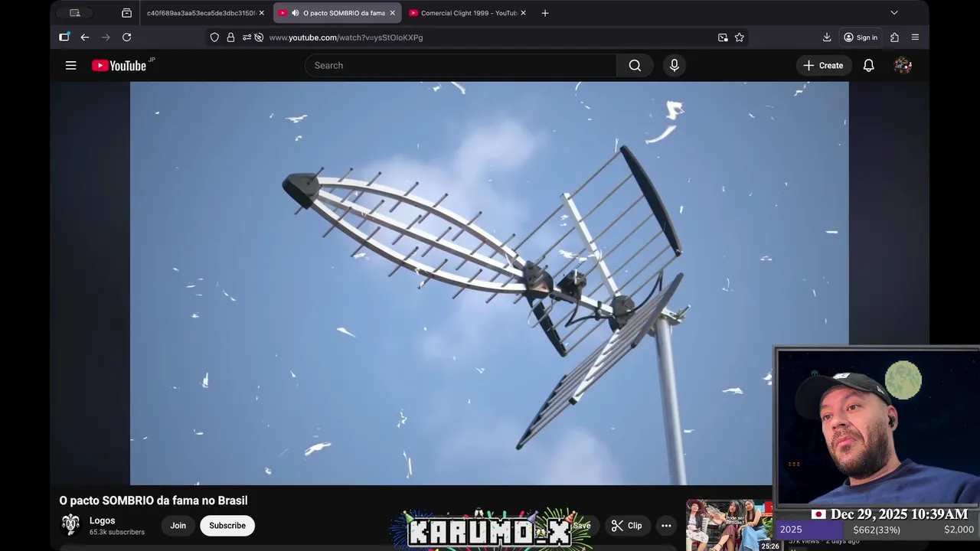Save the video to a playlist

(582, 526)
